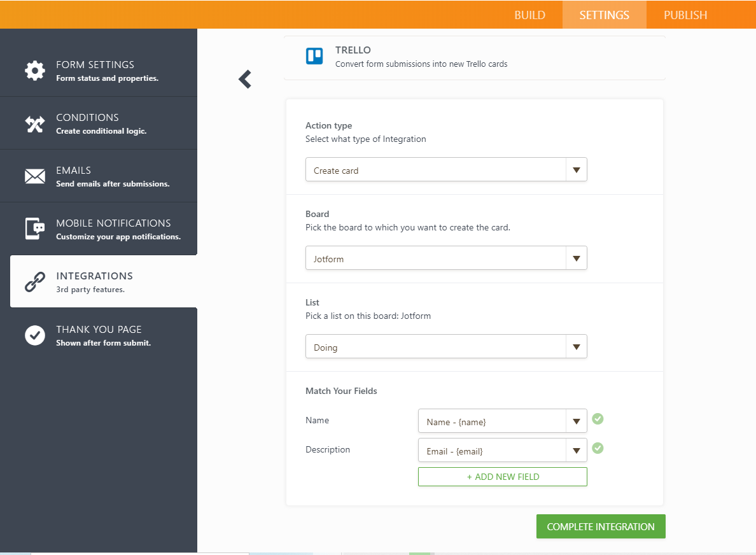Go back using the left chevron arrow
The height and width of the screenshot is (555, 756).
(245, 79)
